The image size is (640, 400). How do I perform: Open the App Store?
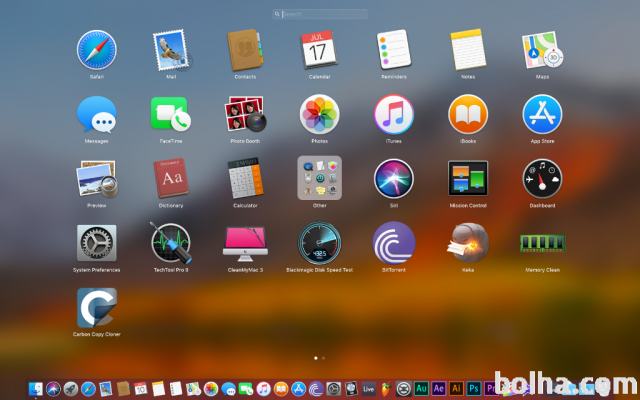click(541, 115)
